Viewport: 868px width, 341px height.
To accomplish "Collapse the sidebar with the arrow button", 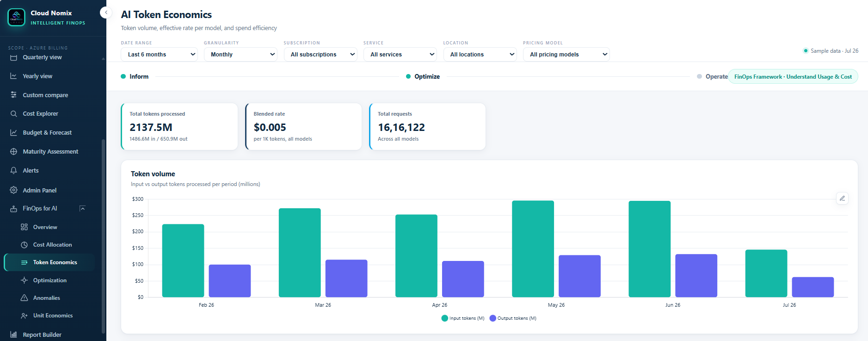I will 106,12.
